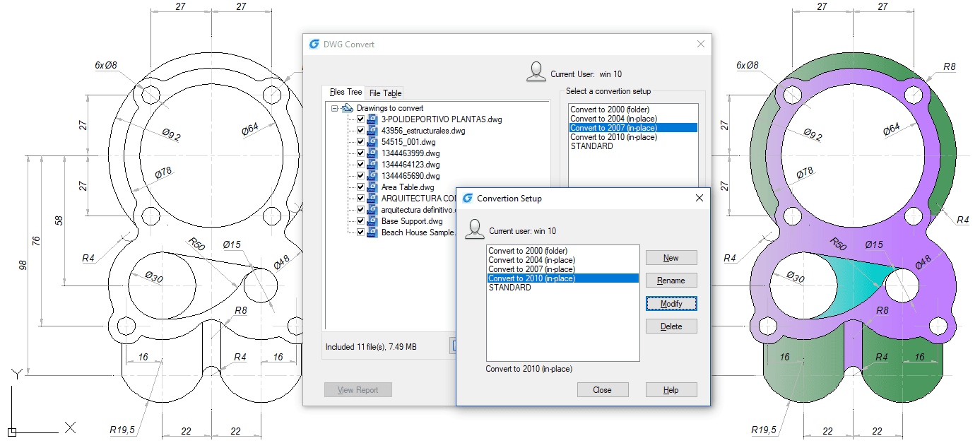Click the DWG icon beside arquitectura definitivo file
Image resolution: width=980 pixels, height=448 pixels.
click(373, 210)
